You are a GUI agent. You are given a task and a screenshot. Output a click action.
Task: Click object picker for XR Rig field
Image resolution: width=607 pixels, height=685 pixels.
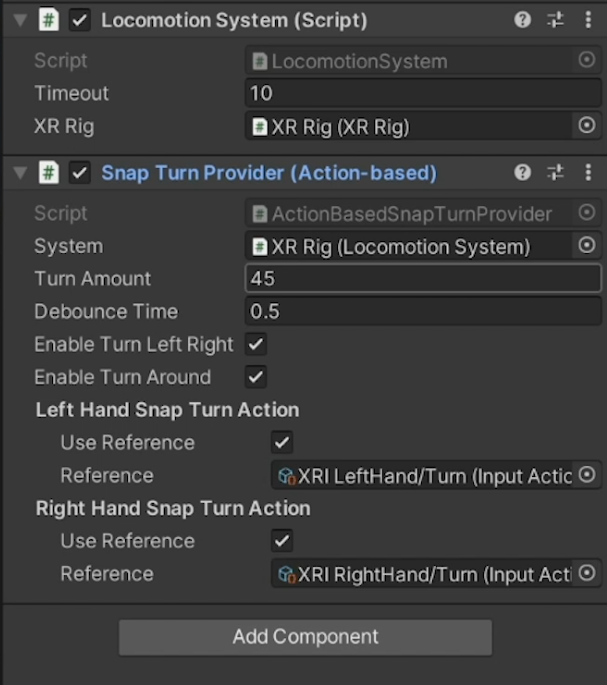click(587, 126)
